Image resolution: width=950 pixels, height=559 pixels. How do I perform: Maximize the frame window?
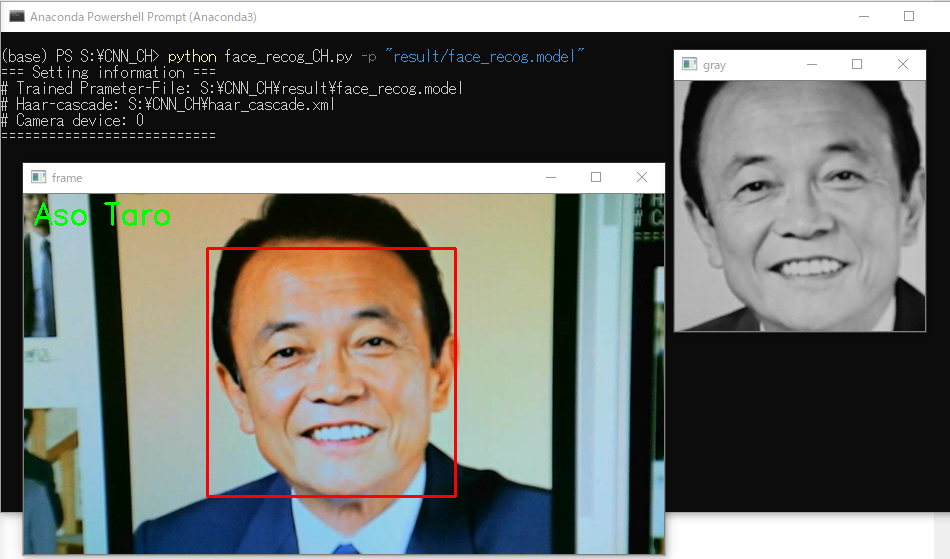tap(596, 177)
